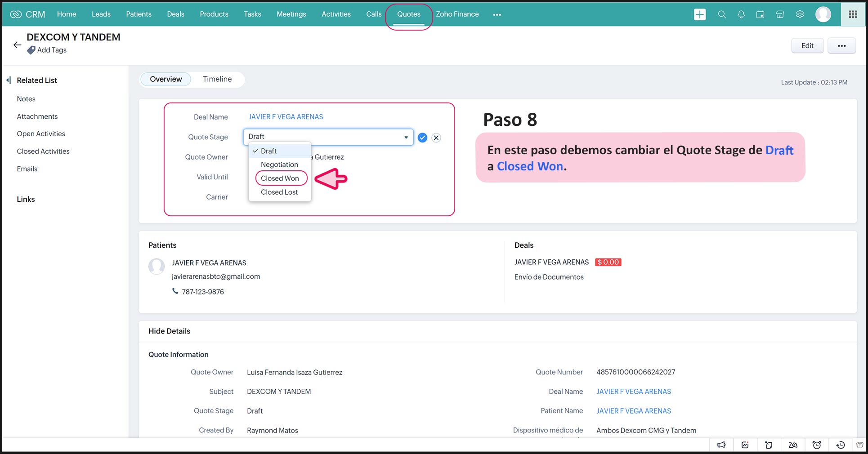Open the JAVIER F VEGA ARENAS deal link
This screenshot has width=868, height=454.
286,117
